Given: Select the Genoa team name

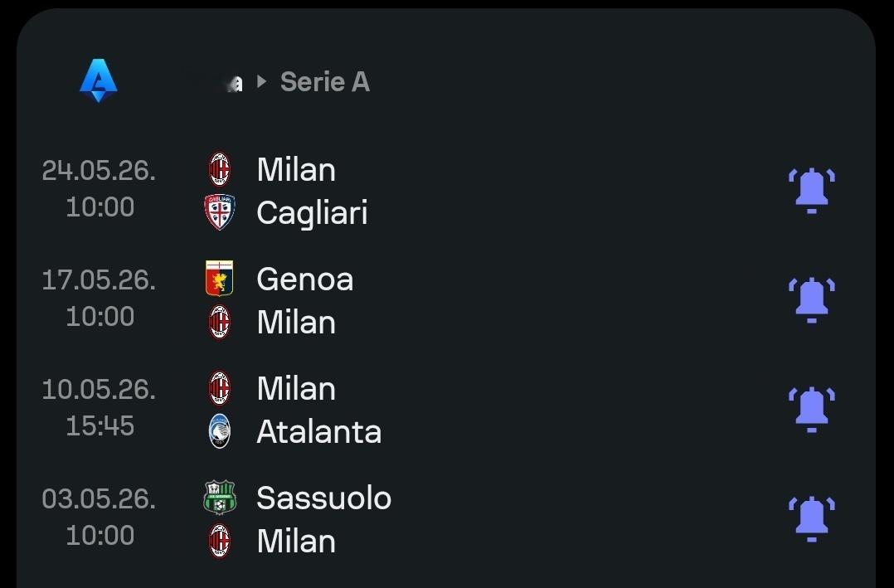Looking at the screenshot, I should point(304,279).
